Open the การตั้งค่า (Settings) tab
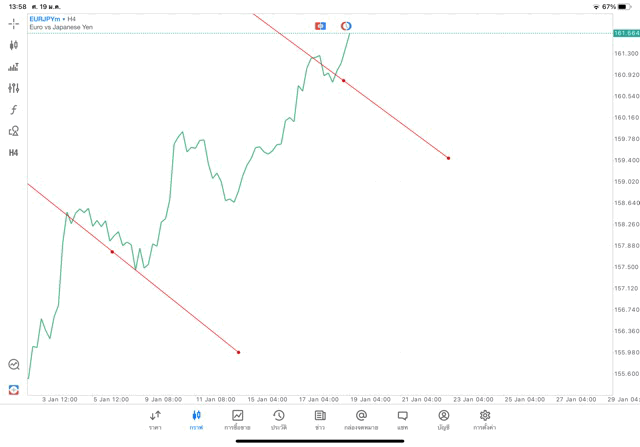The width and height of the screenshot is (640, 447). [485, 419]
